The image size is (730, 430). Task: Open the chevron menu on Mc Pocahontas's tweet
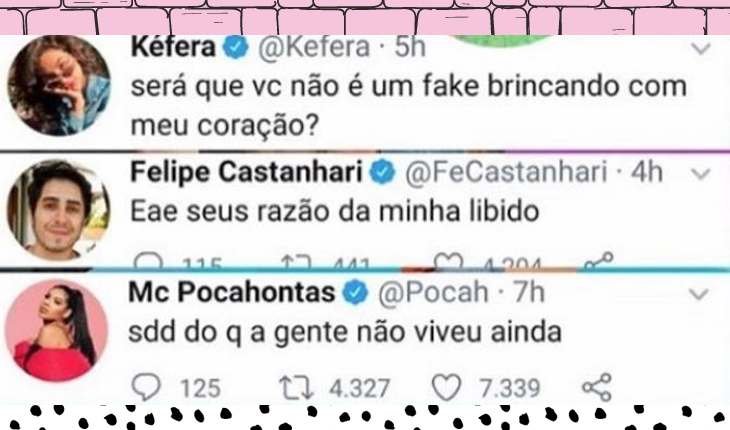[x=699, y=294]
